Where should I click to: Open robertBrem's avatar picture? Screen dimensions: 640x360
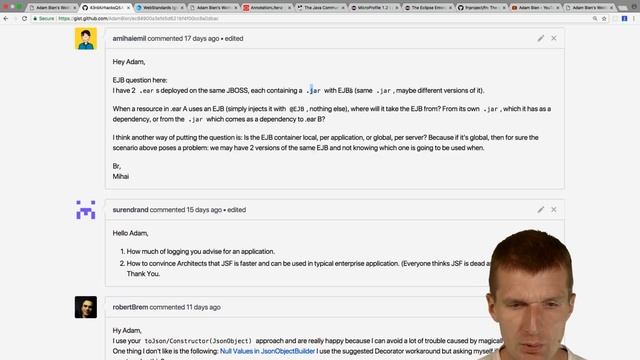point(86,307)
